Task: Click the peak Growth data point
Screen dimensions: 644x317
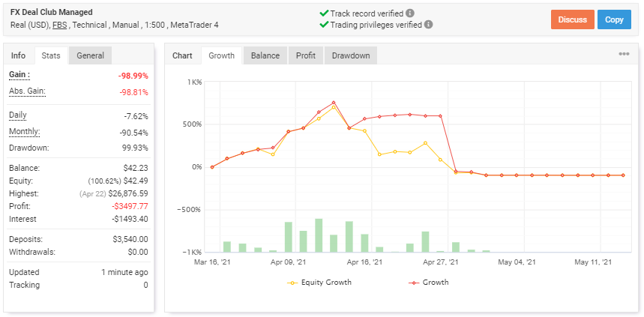Action: click(334, 103)
